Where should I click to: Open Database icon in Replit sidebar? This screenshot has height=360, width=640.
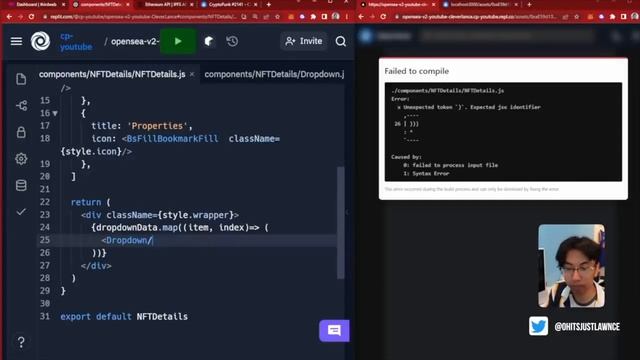[x=21, y=185]
